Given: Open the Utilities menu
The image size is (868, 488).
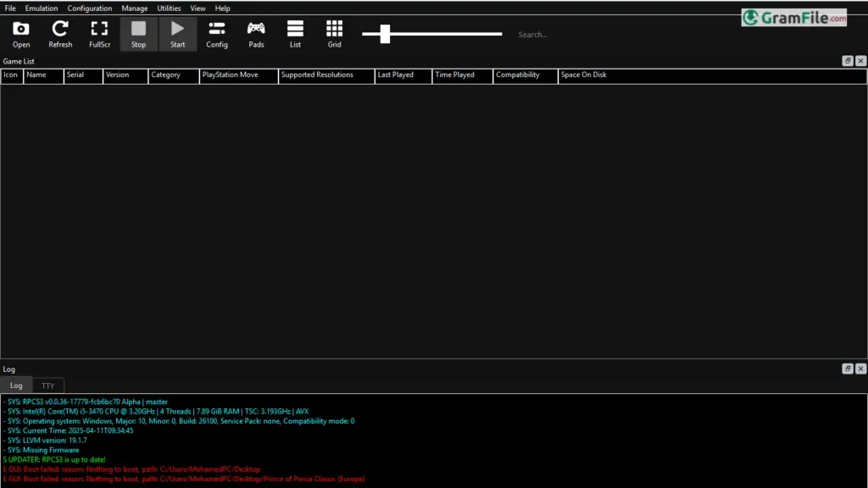Looking at the screenshot, I should coord(169,8).
